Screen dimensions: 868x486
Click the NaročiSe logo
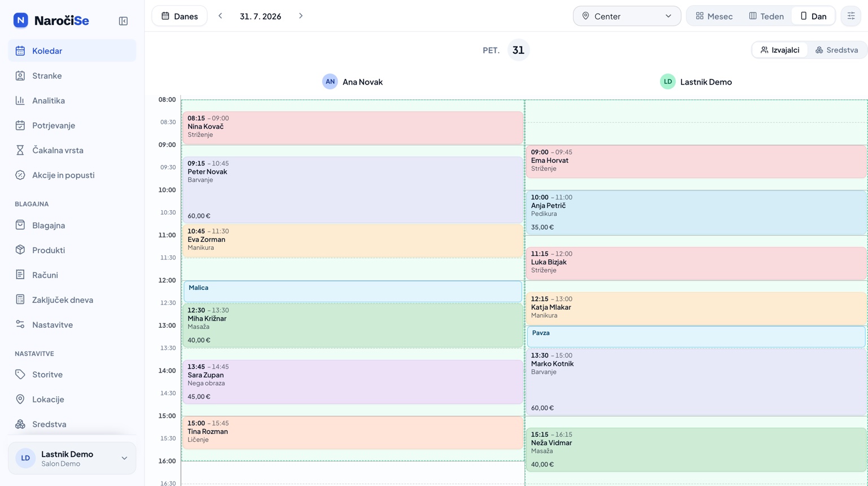tap(51, 20)
